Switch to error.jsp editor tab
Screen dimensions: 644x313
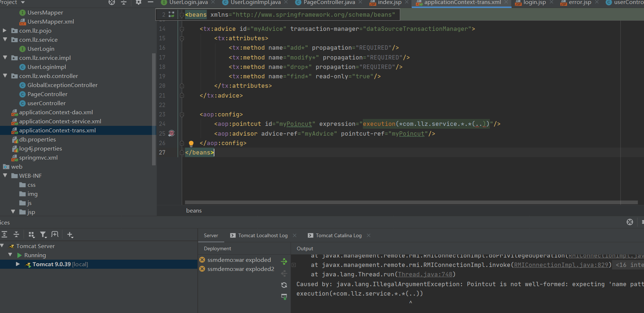coord(580,3)
